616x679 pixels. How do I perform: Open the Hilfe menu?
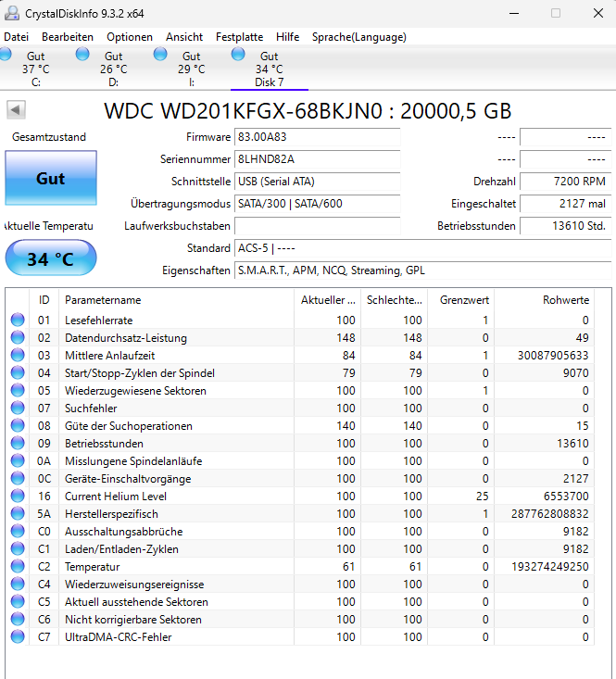(287, 37)
